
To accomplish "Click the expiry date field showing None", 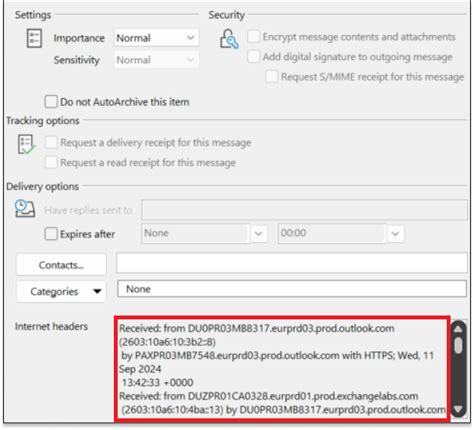I will click(x=195, y=233).
